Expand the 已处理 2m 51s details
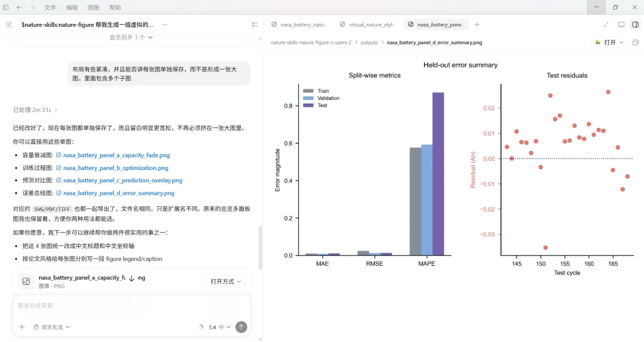The height and width of the screenshot is (342, 644). (35, 110)
